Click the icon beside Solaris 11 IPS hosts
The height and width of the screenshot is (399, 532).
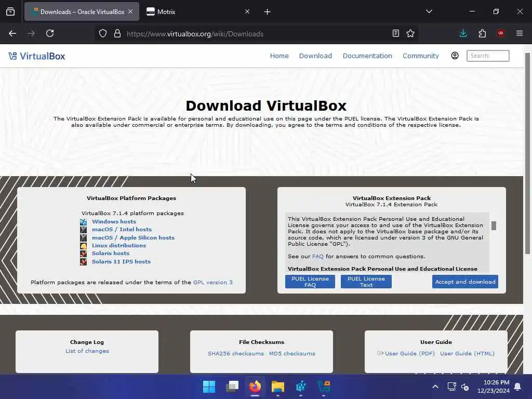[x=84, y=262]
